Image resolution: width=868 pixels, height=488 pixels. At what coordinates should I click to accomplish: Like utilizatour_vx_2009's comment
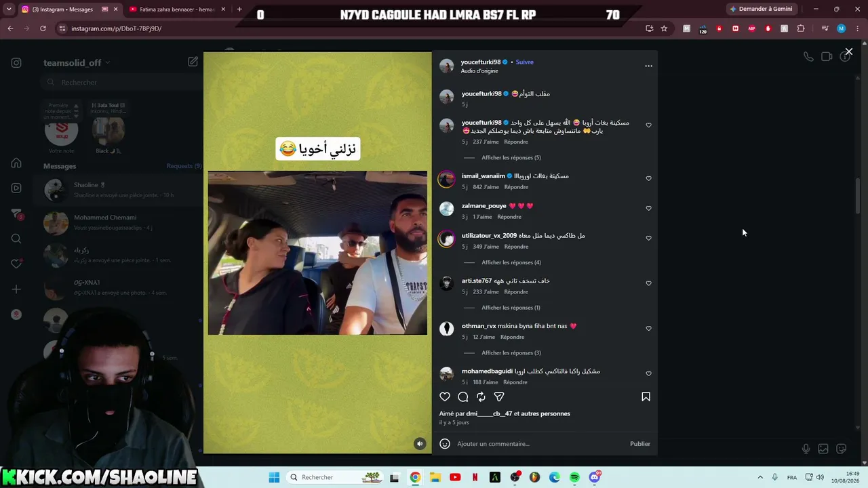648,238
